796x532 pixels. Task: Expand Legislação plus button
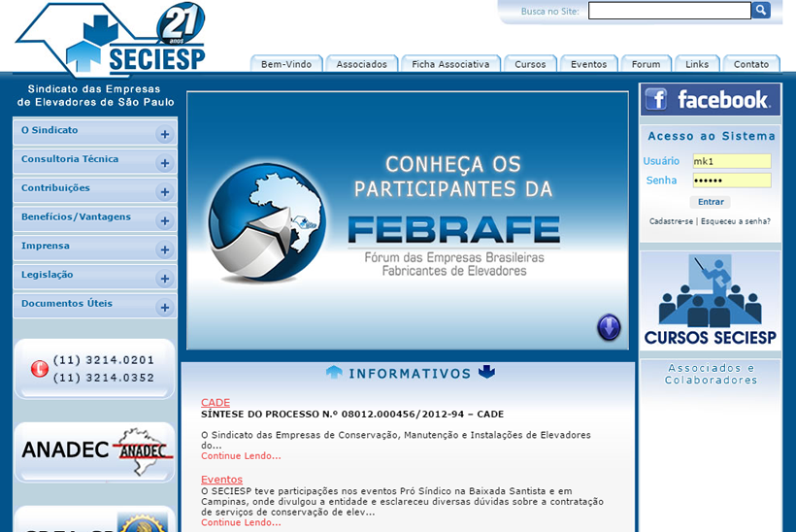(164, 279)
